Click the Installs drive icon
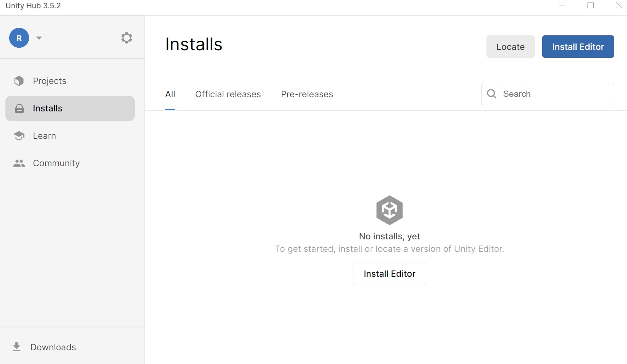627x364 pixels. pos(19,108)
